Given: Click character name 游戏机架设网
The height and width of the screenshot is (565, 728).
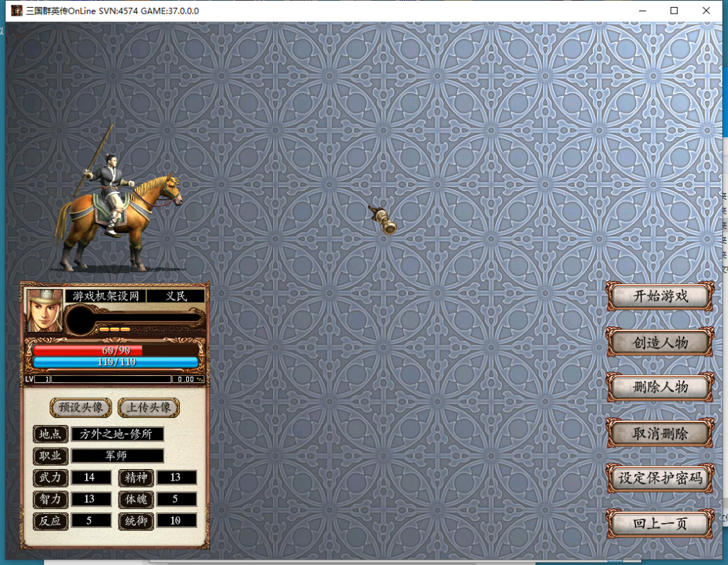Looking at the screenshot, I should point(105,296).
